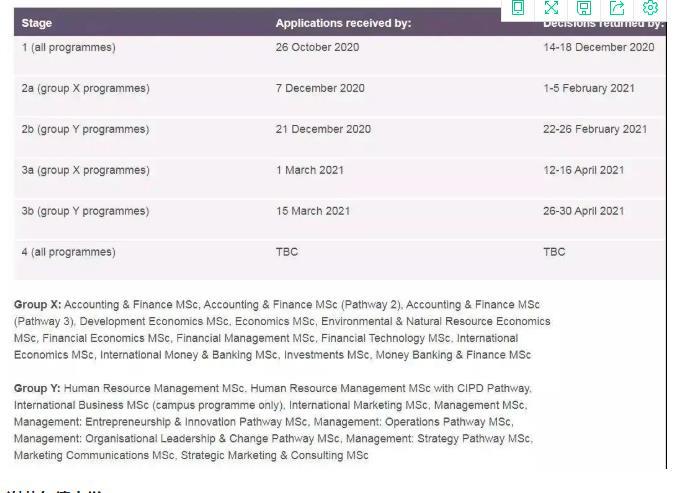This screenshot has height=493, width=676.
Task: Click TBC in the decisions column
Action: pyautogui.click(x=554, y=252)
